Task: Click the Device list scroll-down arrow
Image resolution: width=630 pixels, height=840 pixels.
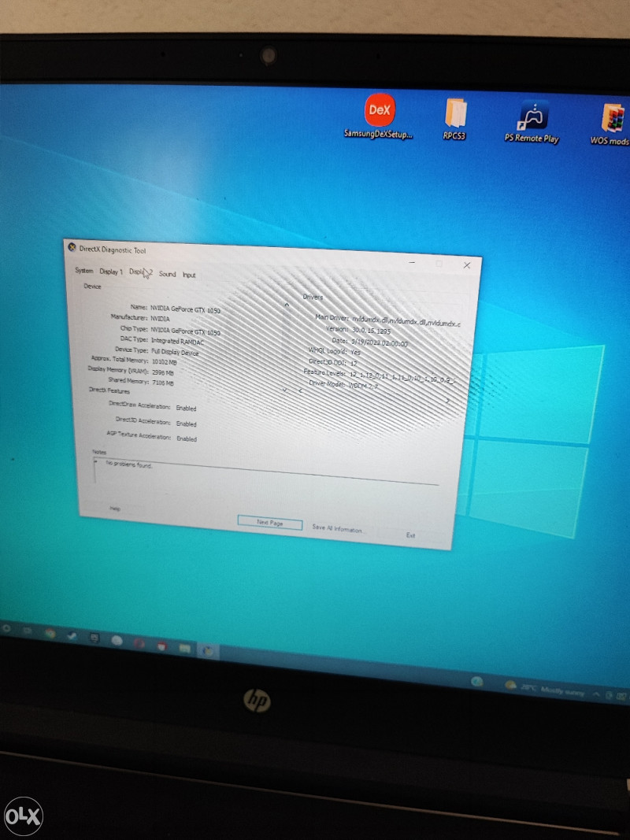Action: [x=286, y=390]
